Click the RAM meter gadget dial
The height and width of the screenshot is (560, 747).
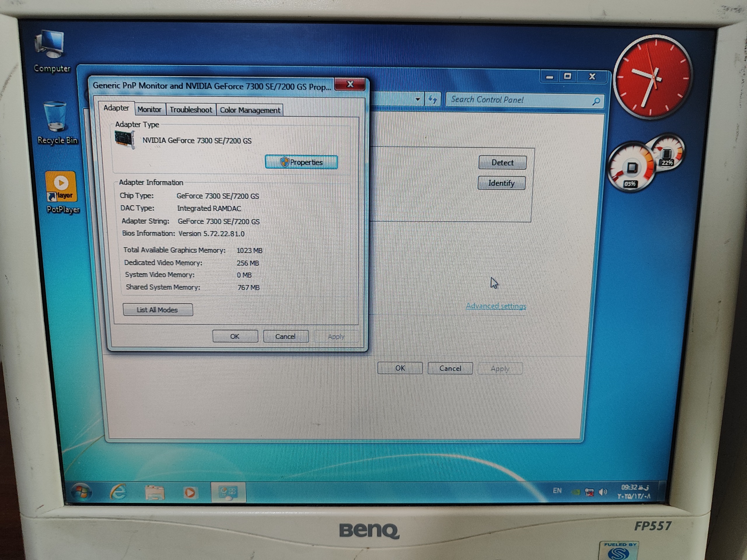[667, 153]
